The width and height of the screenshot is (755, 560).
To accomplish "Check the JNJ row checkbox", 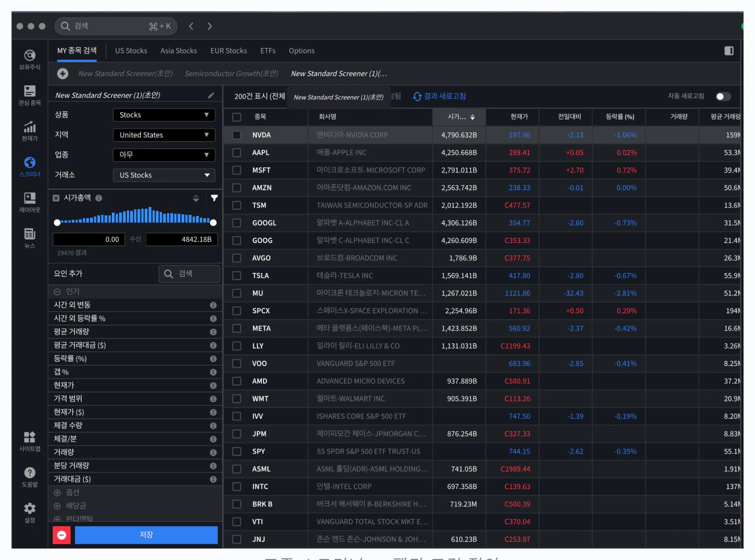I will pyautogui.click(x=237, y=539).
